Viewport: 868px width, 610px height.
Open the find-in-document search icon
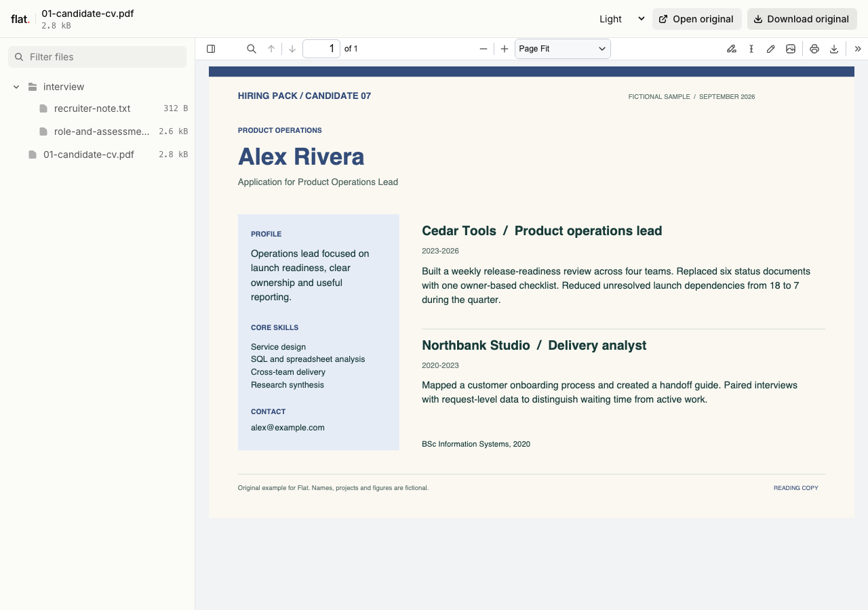pyautogui.click(x=252, y=49)
